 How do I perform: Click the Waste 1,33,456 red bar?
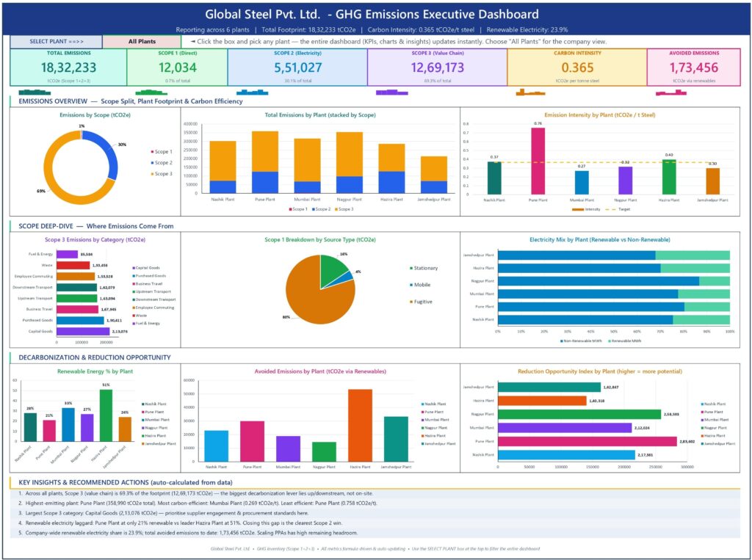click(73, 265)
